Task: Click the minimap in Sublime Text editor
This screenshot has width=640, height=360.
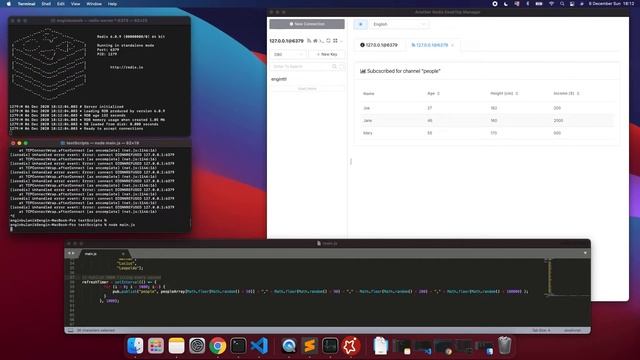Action: click(x=567, y=276)
